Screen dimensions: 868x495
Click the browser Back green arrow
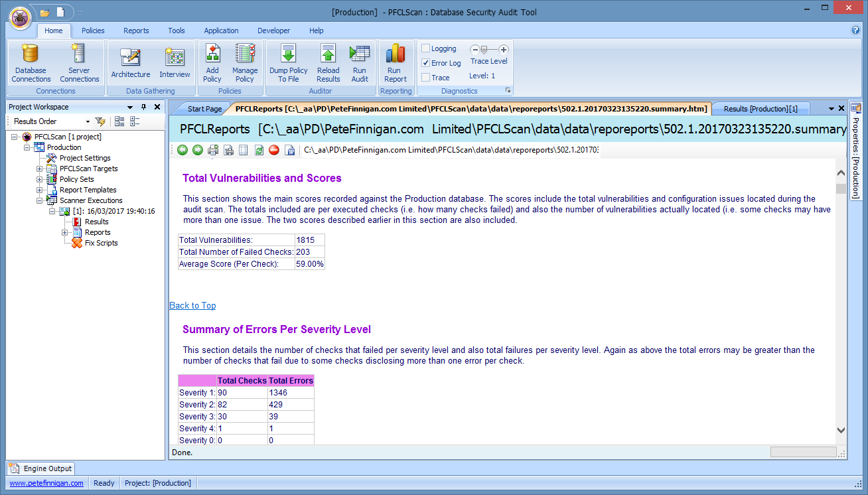[182, 150]
